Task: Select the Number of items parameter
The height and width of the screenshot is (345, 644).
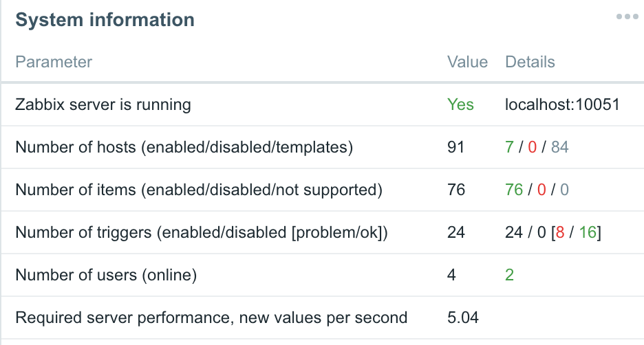Action: pyautogui.click(x=199, y=190)
